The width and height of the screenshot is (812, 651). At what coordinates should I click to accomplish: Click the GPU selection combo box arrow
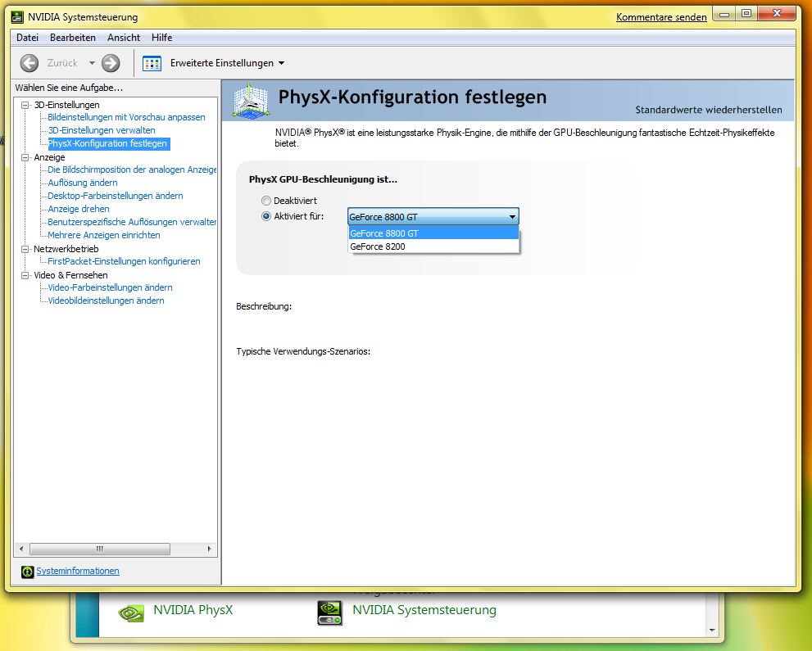point(511,217)
